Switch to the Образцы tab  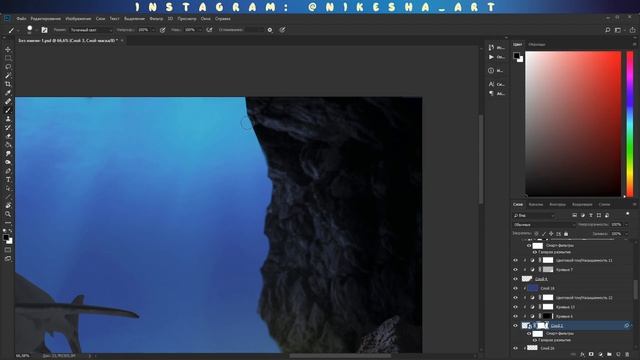(x=537, y=44)
